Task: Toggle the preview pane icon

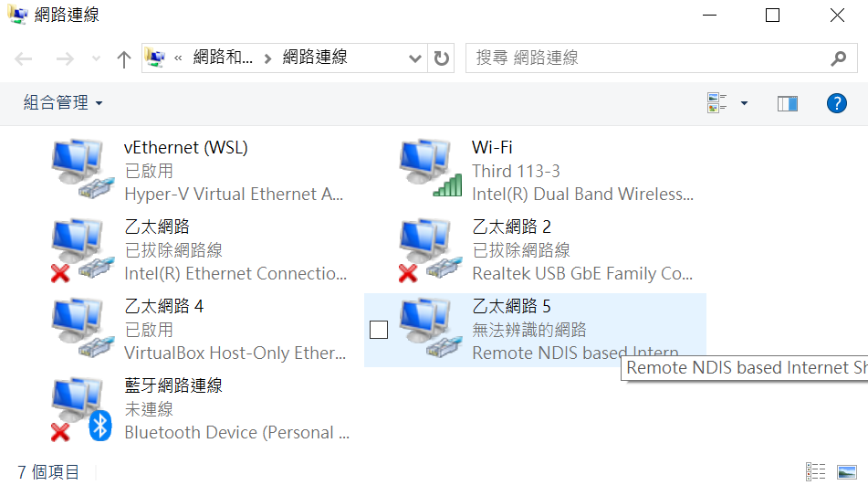Action: coord(787,103)
